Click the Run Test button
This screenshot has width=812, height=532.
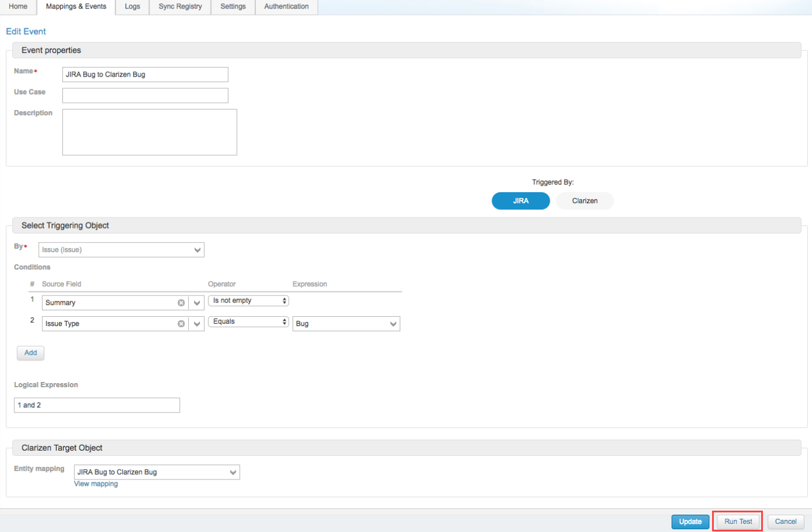[x=738, y=522]
